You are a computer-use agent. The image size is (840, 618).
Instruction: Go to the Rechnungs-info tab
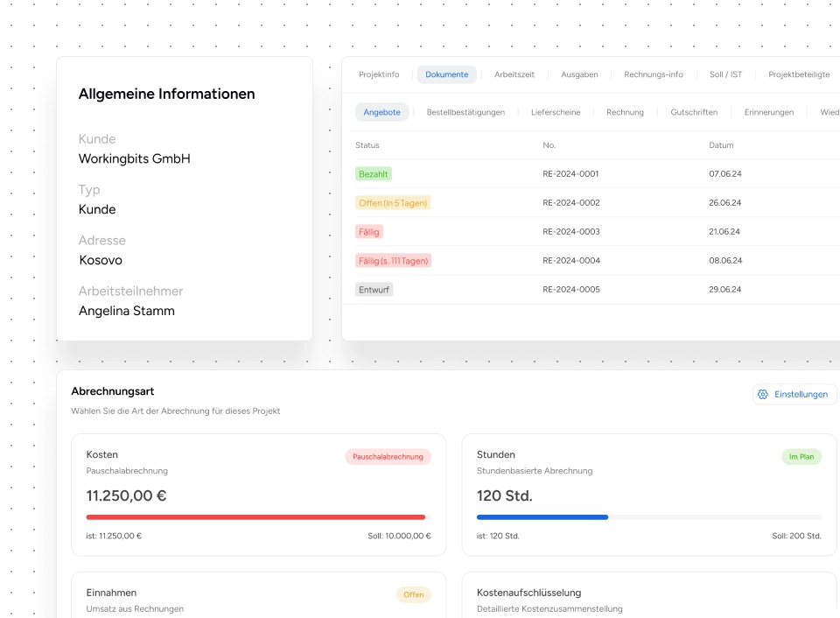pos(654,74)
